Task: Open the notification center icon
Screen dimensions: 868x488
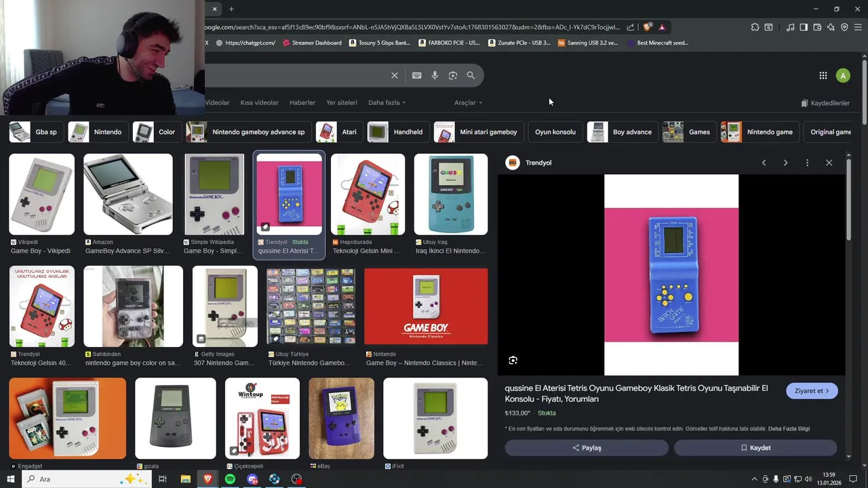Action: [x=854, y=479]
